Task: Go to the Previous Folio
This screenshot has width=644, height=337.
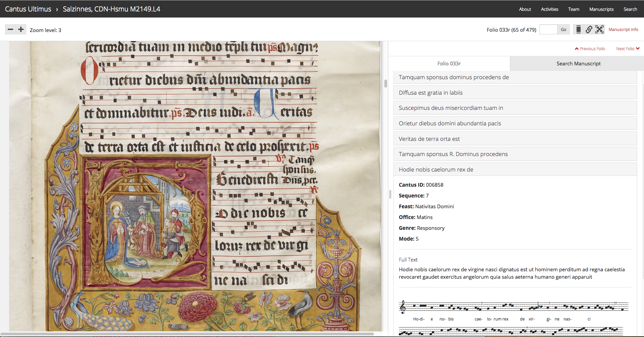Action: pos(590,49)
